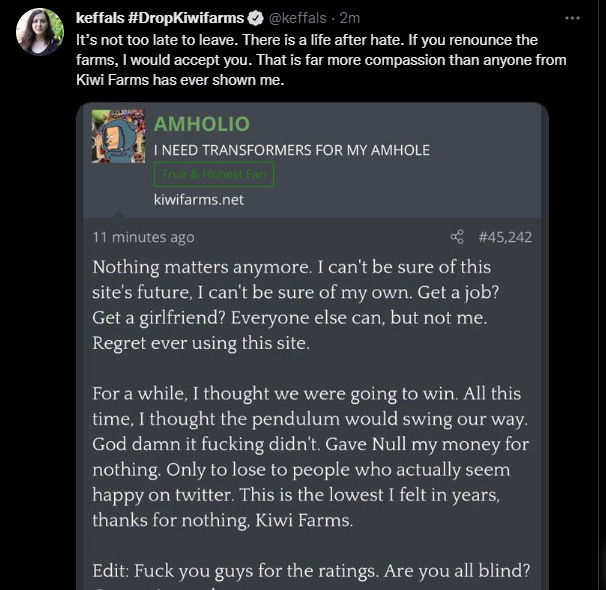Open post number #45,242
Screen dimensions: 606x590
coord(505,237)
